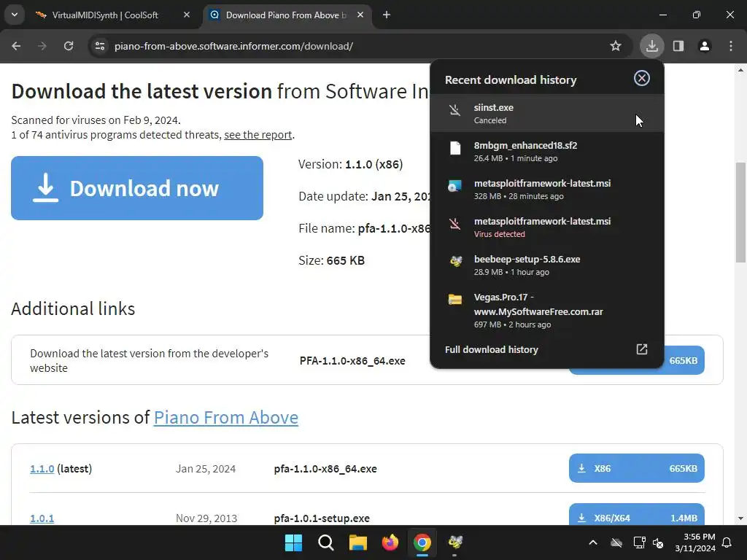Open File Explorer from taskbar
The image size is (747, 560).
pyautogui.click(x=357, y=542)
